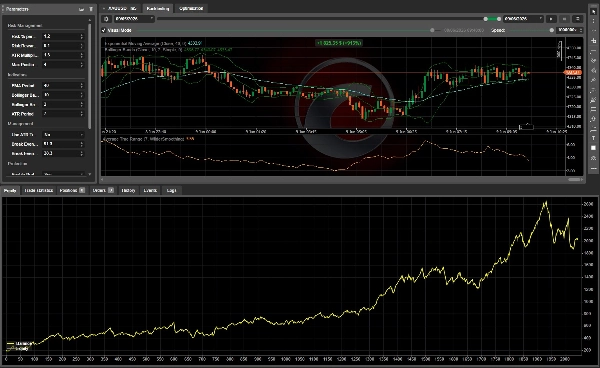Screen dimensions: 600x368
Task: Click the Balance legend entry
Action: pos(19,344)
